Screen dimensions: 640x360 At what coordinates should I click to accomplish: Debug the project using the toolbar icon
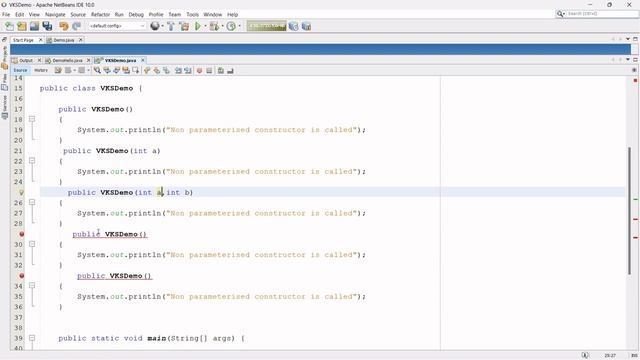(x=214, y=26)
